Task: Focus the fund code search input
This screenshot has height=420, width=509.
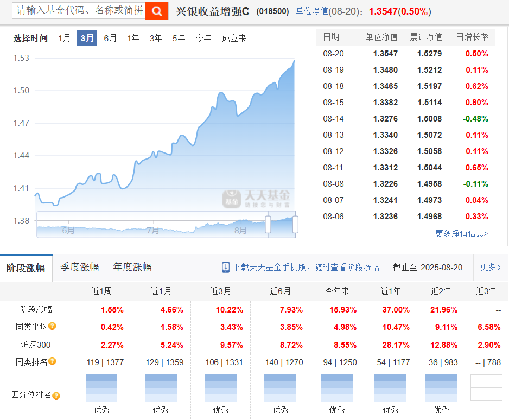Action: (79, 10)
